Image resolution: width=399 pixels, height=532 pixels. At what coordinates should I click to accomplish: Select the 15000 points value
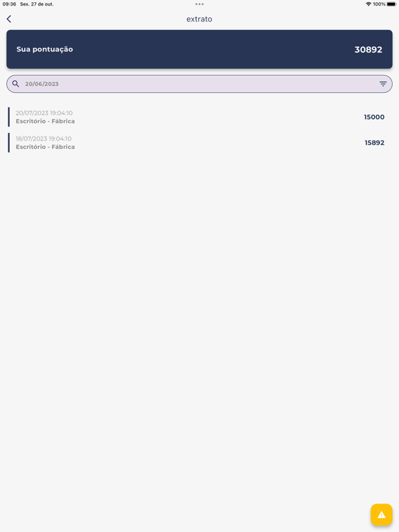[x=374, y=117]
